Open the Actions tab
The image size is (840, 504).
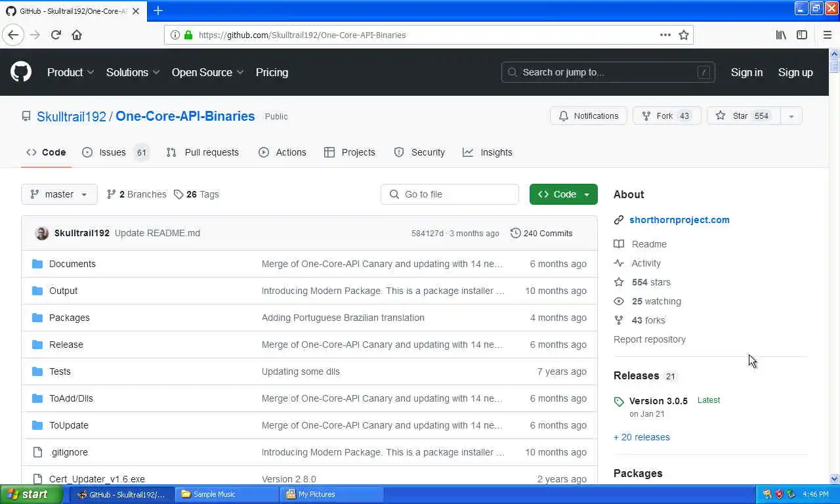click(x=283, y=152)
